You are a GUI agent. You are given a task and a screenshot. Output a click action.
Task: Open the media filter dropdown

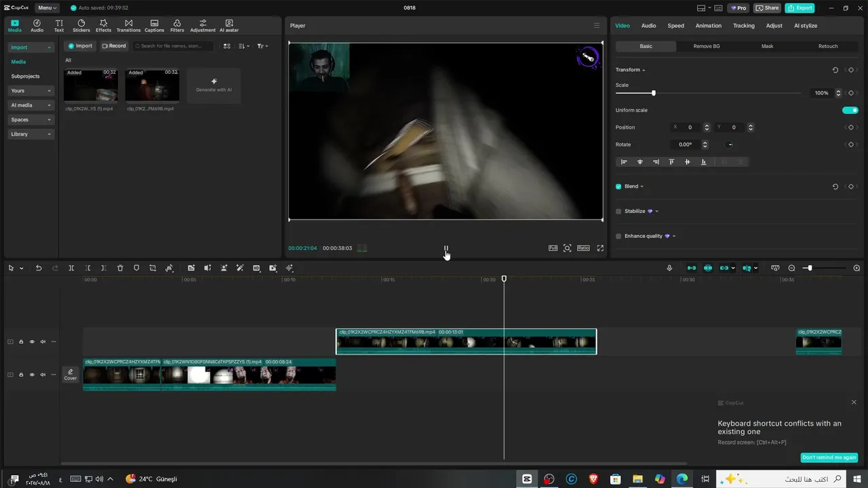(x=262, y=46)
